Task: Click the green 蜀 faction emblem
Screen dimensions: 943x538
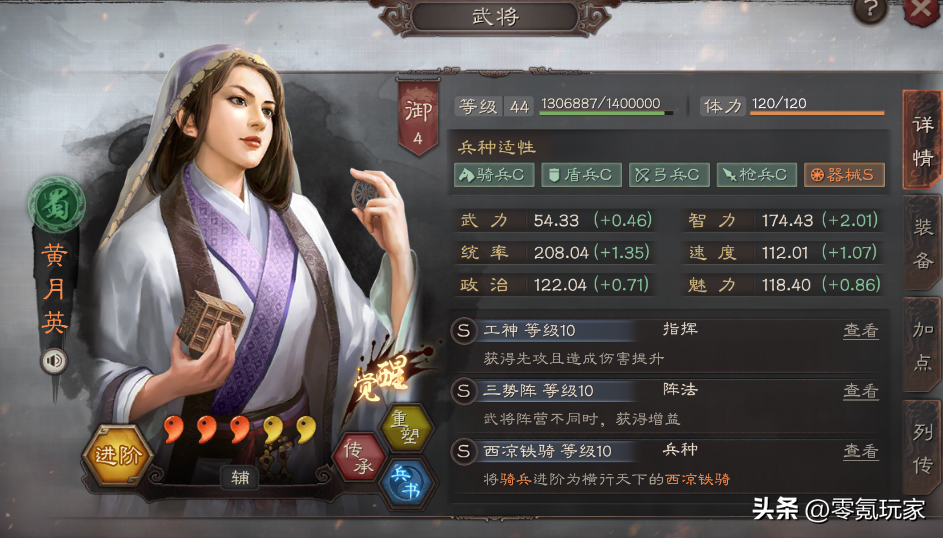Action: 57,205
